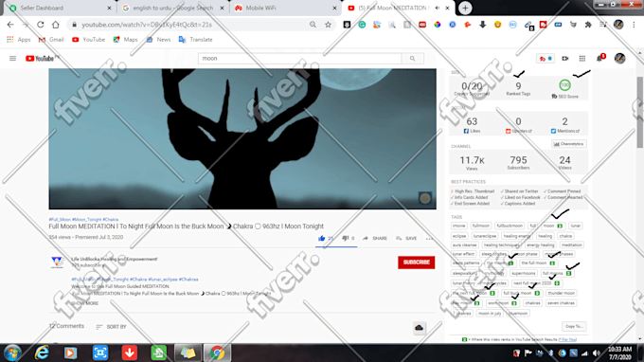Image resolution: width=644 pixels, height=362 pixels.
Task: Click the 'For You' link at panel bottom
Action: click(567, 339)
